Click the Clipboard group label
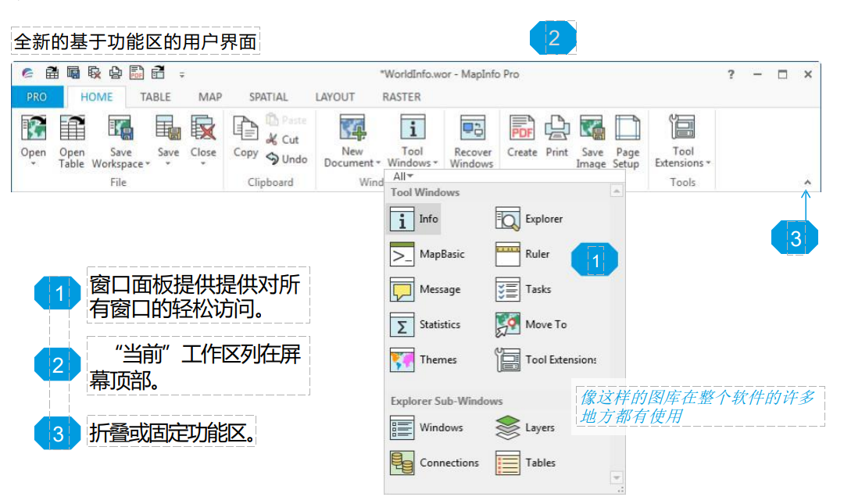The height and width of the screenshot is (504, 844). 270,183
